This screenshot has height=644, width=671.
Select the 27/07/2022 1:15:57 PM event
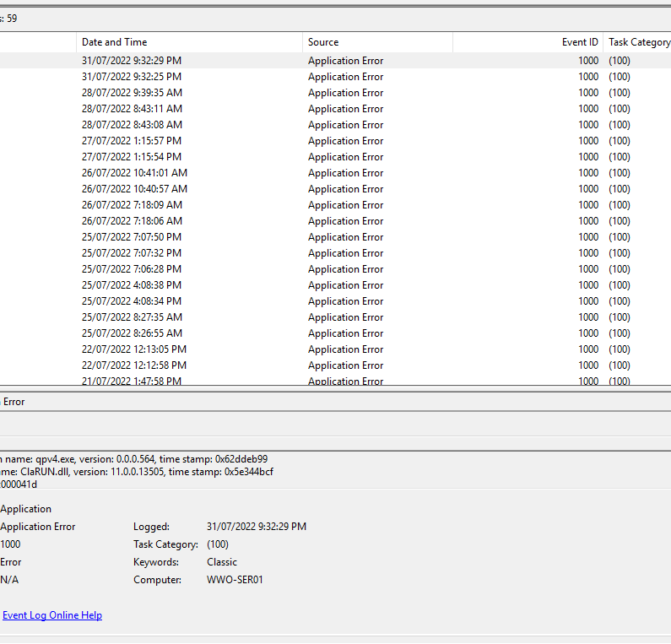tap(132, 141)
